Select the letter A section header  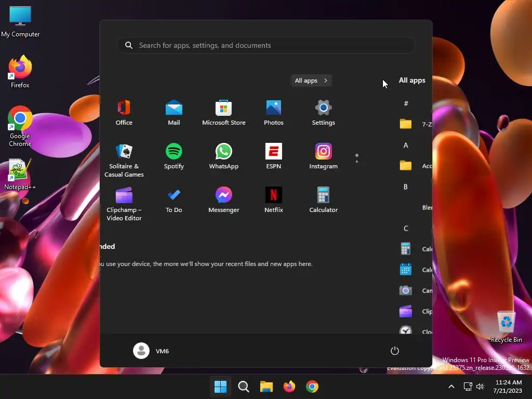pos(406,145)
